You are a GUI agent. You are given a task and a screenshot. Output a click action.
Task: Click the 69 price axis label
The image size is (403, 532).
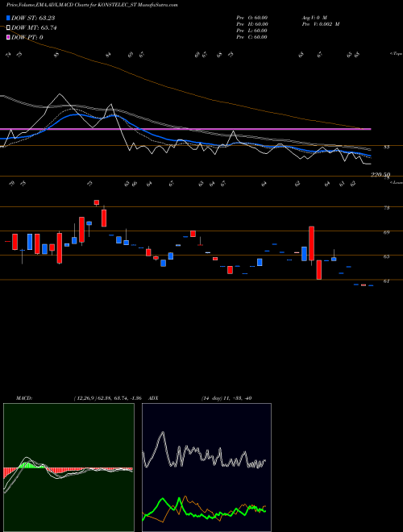click(387, 232)
